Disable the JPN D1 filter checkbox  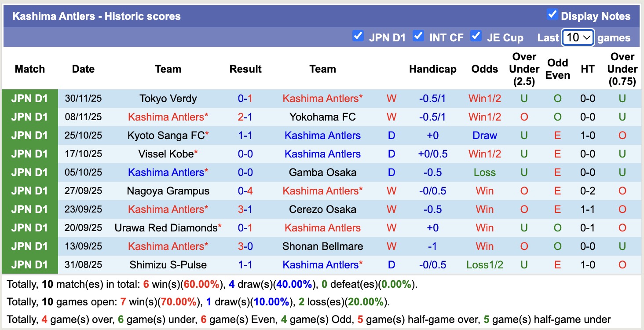pos(358,37)
